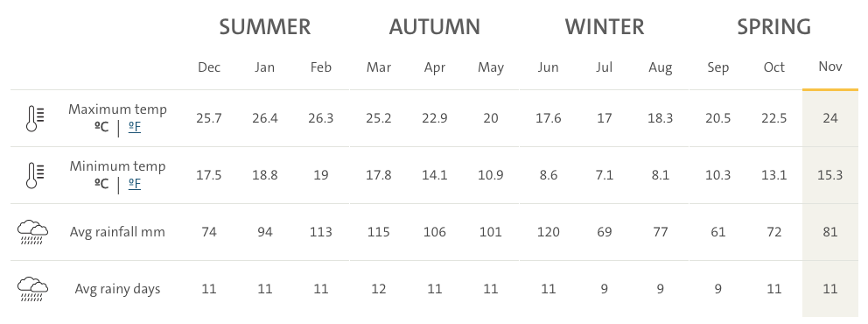Click the SUMMER season heading
This screenshot has width=868, height=324.
pyautogui.click(x=264, y=27)
